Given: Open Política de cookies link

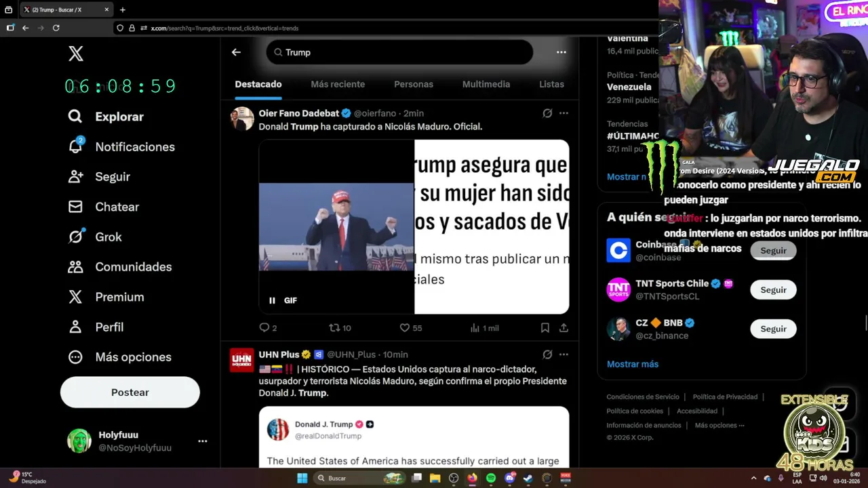Looking at the screenshot, I should [635, 411].
